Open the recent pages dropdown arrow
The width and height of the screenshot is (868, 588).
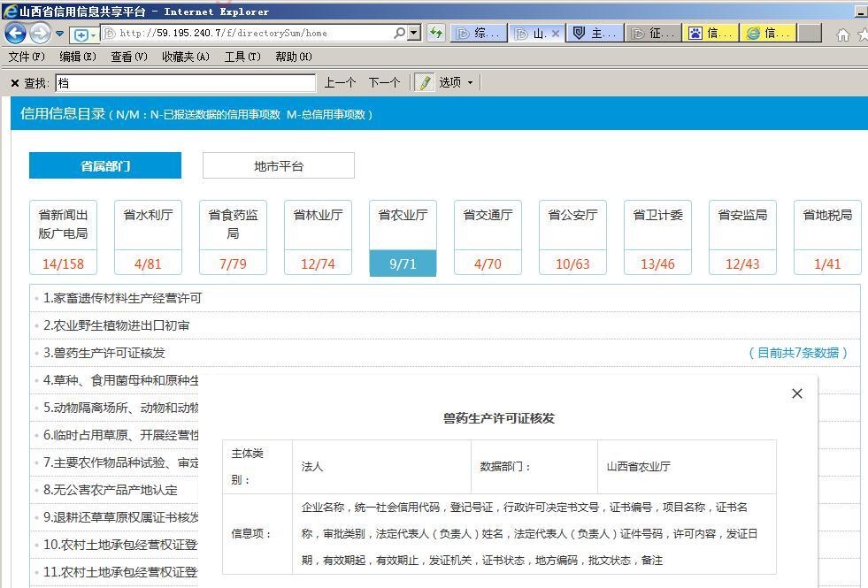(60, 34)
